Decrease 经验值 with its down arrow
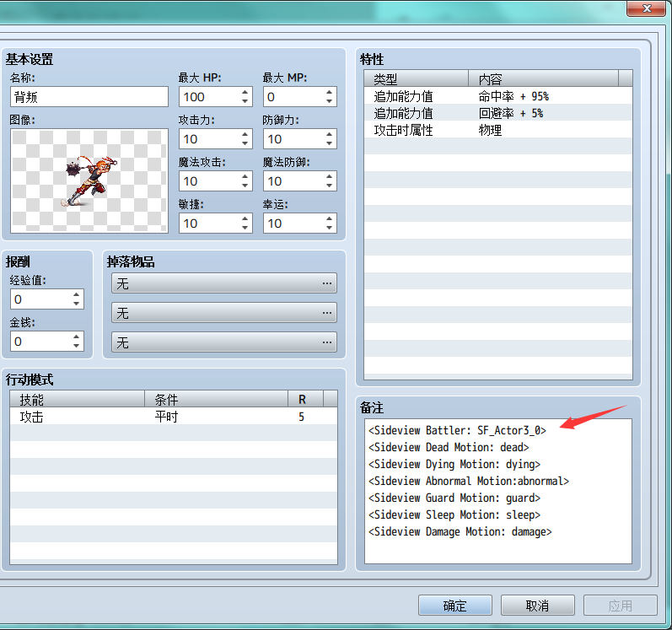 (76, 304)
